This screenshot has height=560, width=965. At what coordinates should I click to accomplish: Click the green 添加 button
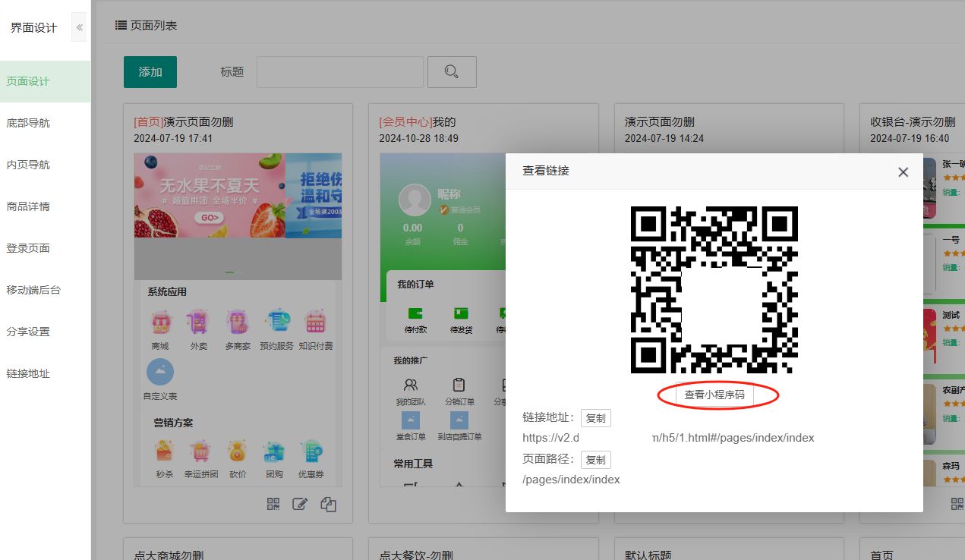150,72
